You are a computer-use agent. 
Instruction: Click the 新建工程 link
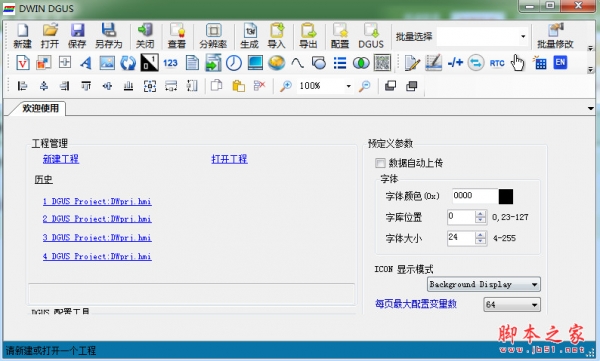[61, 159]
